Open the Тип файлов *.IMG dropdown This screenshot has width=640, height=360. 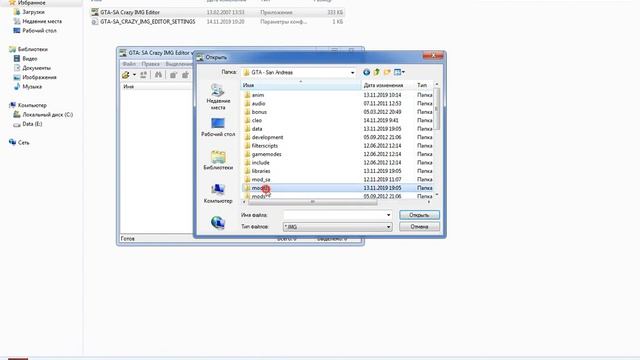(338, 227)
